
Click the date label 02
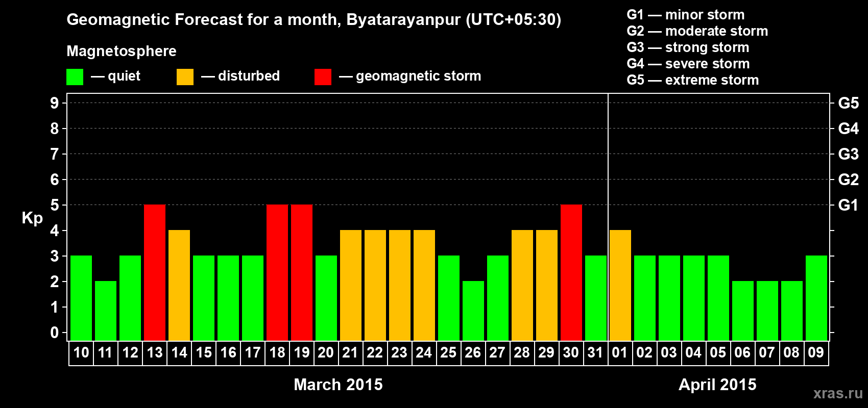(x=645, y=353)
